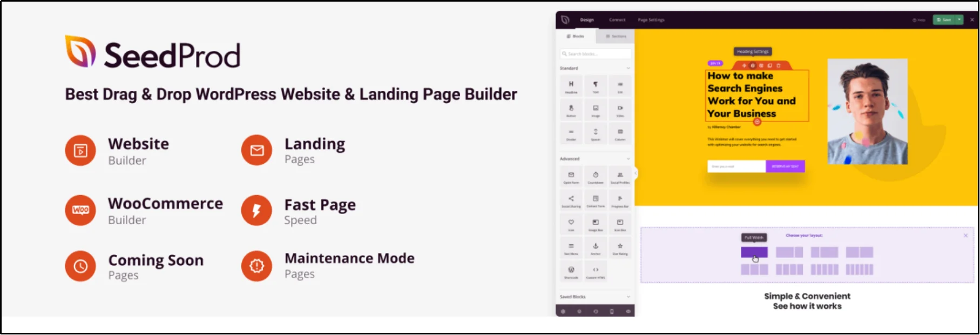Close the Choose your layout panel
Viewport: 980px width, 335px height.
[966, 236]
